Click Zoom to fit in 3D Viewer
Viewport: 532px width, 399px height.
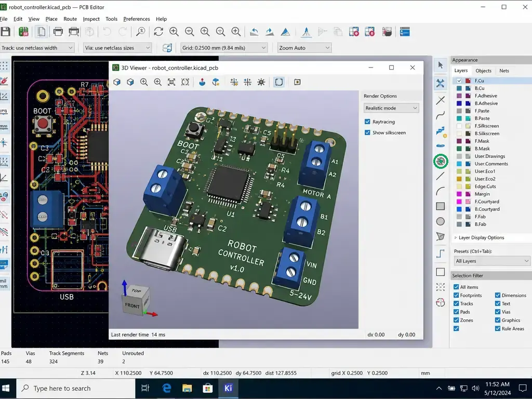point(171,82)
